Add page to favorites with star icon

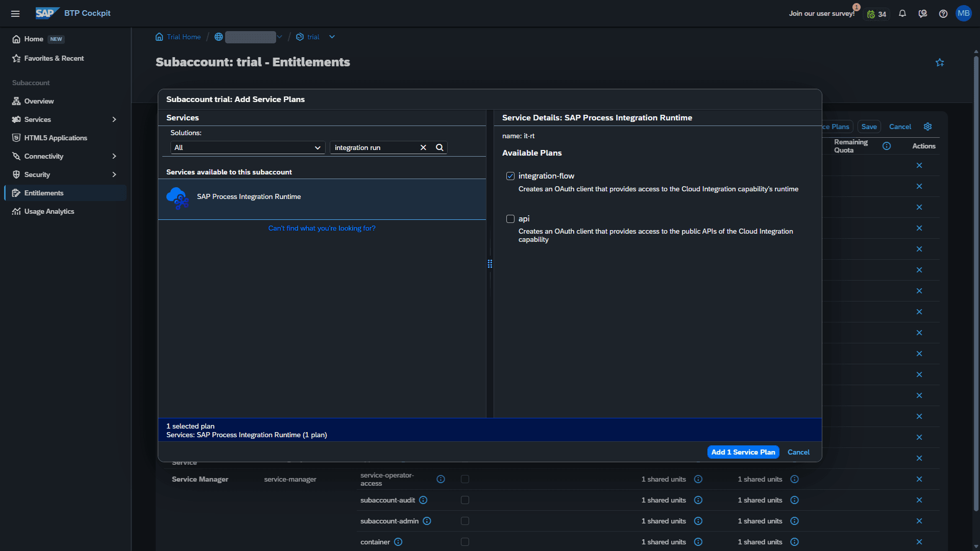(940, 62)
